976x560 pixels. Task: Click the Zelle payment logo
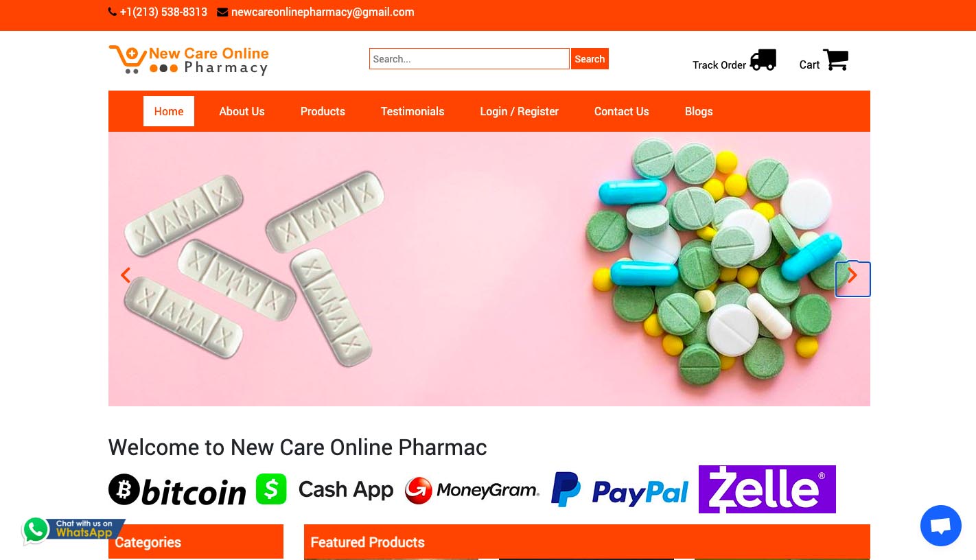767,489
